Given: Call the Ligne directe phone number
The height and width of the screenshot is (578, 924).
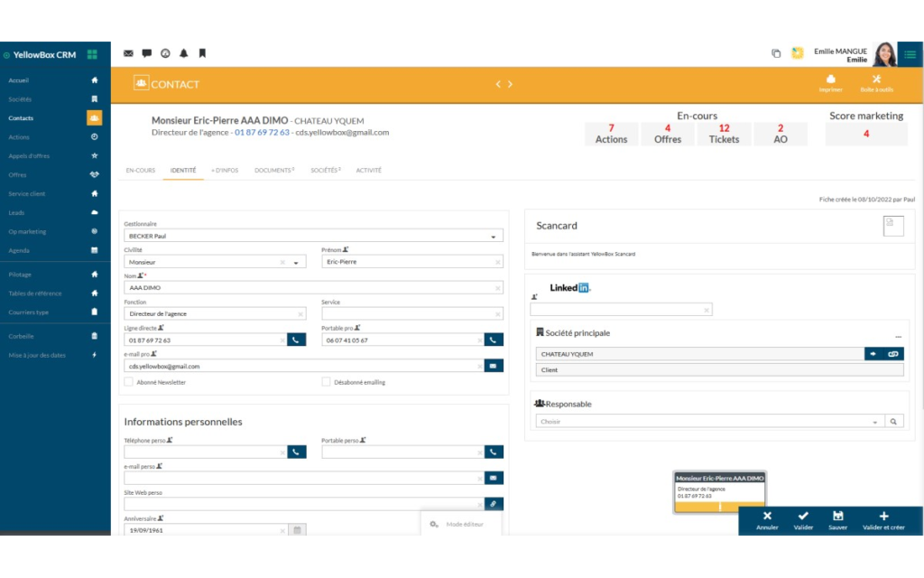Looking at the screenshot, I should (x=296, y=340).
